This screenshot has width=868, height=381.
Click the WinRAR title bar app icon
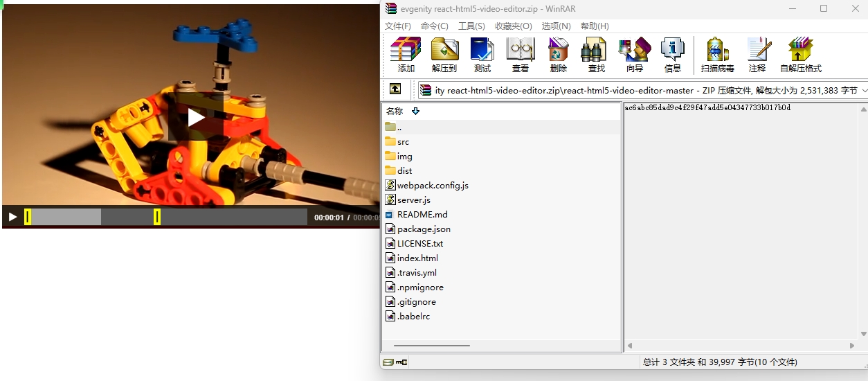[x=391, y=8]
